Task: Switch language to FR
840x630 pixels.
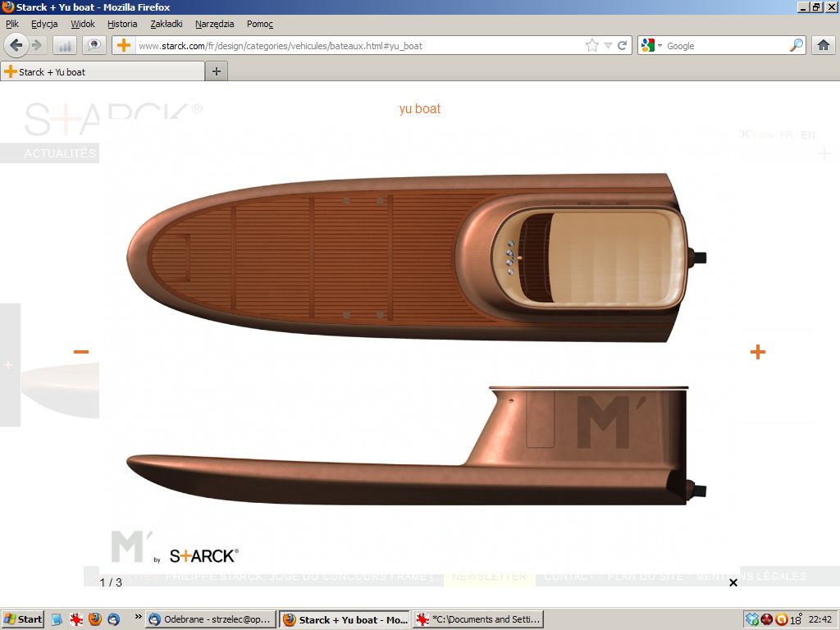Action: 787,135
